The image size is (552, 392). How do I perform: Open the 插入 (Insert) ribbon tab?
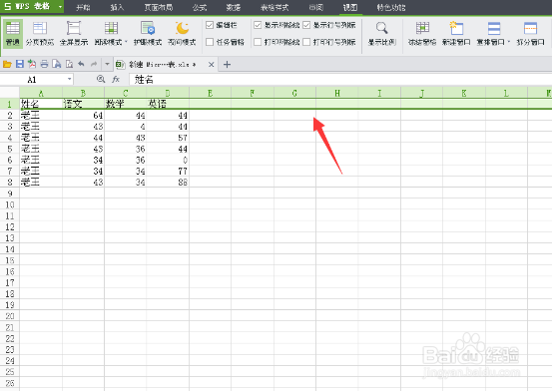click(x=117, y=7)
